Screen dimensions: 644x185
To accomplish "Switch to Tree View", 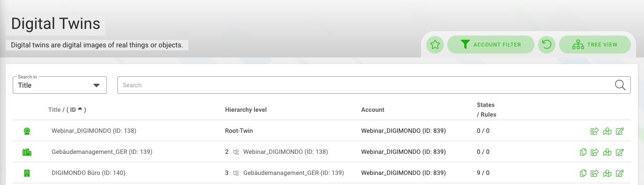I will (594, 45).
